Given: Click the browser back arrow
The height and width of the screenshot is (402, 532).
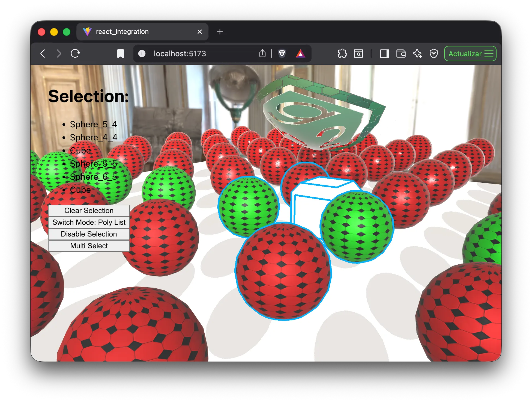Looking at the screenshot, I should 43,54.
